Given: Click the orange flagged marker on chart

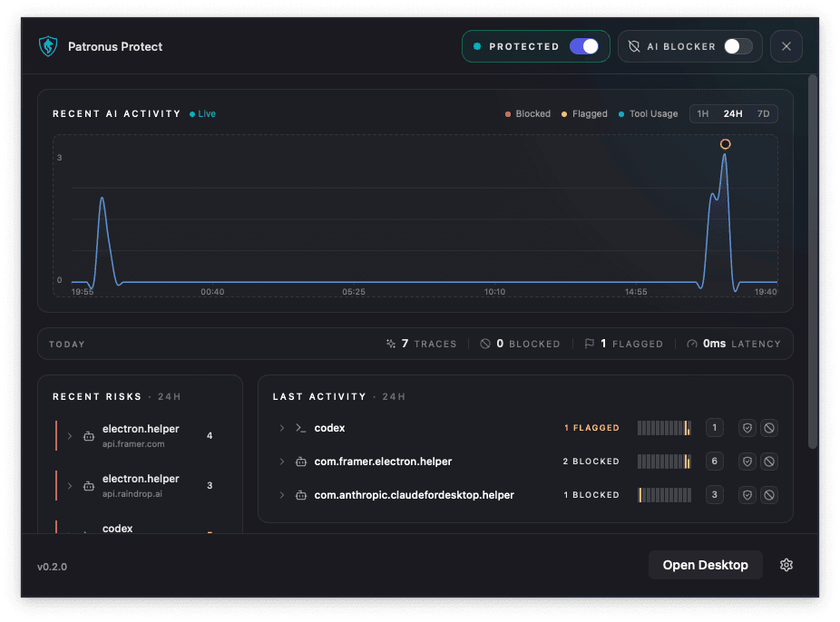Looking at the screenshot, I should click(x=725, y=144).
